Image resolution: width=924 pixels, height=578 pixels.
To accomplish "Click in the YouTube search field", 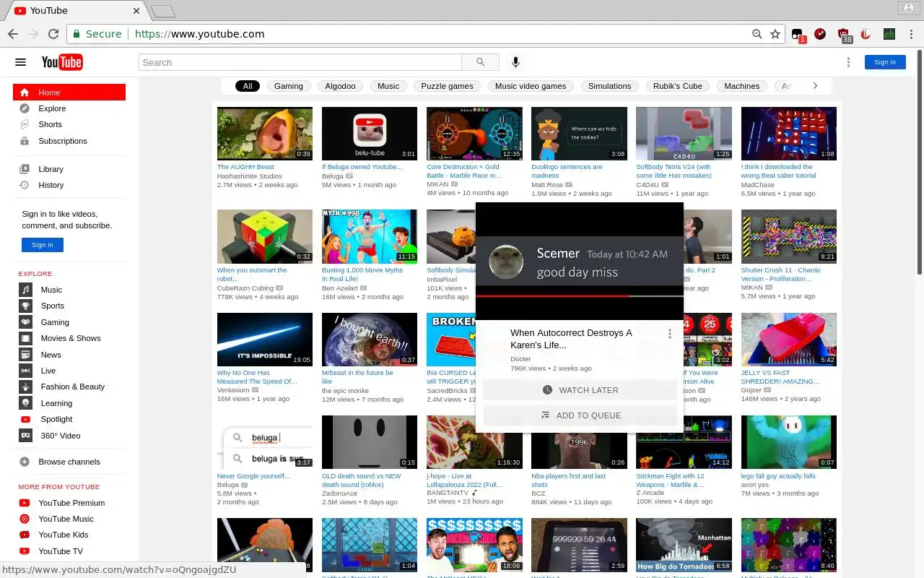I will (300, 62).
